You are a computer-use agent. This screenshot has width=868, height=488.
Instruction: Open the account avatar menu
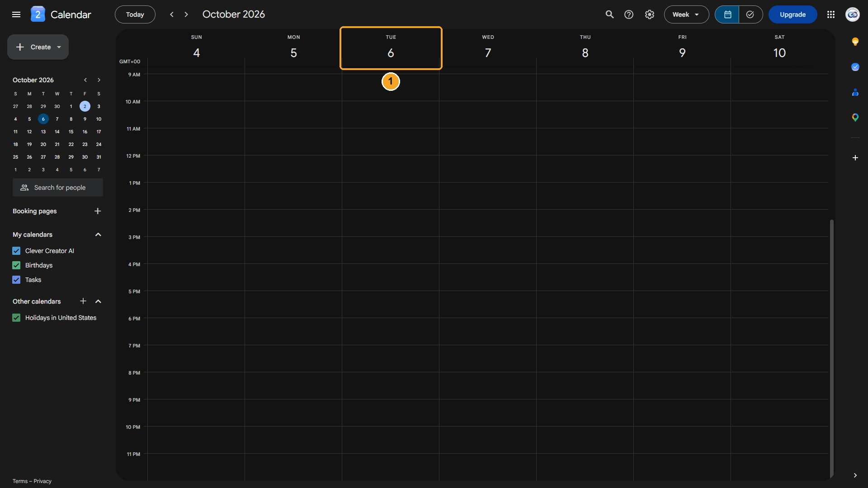tap(853, 14)
